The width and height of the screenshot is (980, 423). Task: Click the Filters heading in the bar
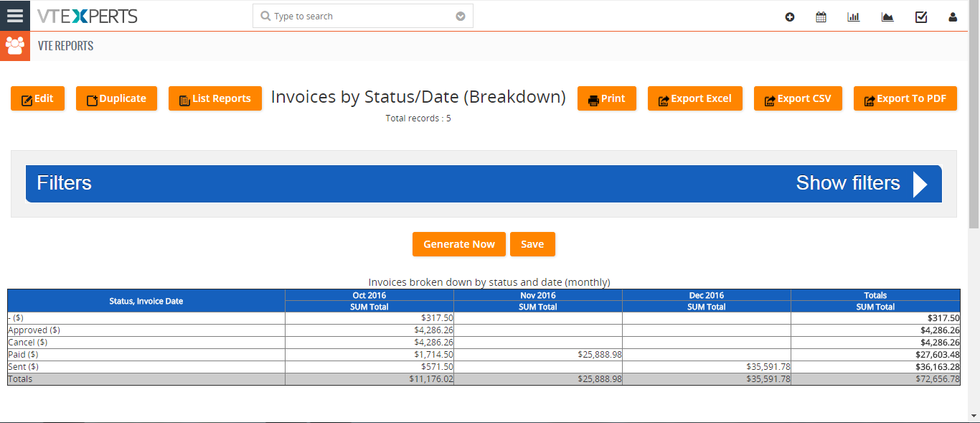(x=65, y=183)
